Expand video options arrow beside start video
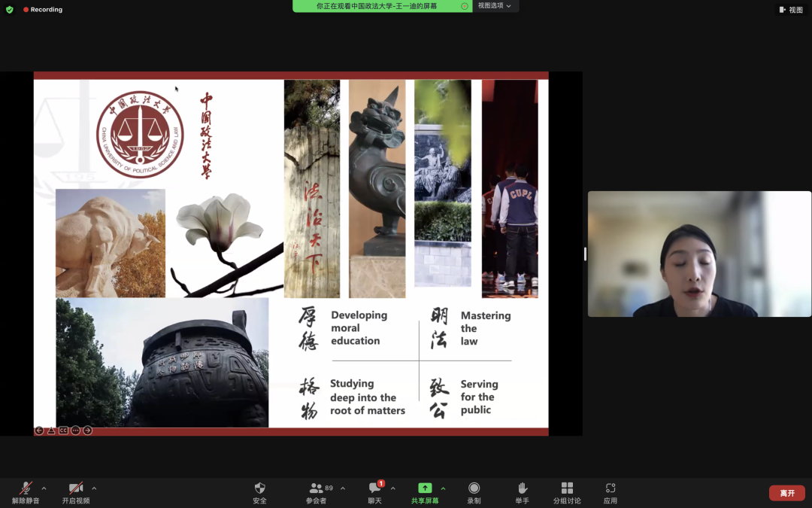The width and height of the screenshot is (812, 508). (94, 488)
